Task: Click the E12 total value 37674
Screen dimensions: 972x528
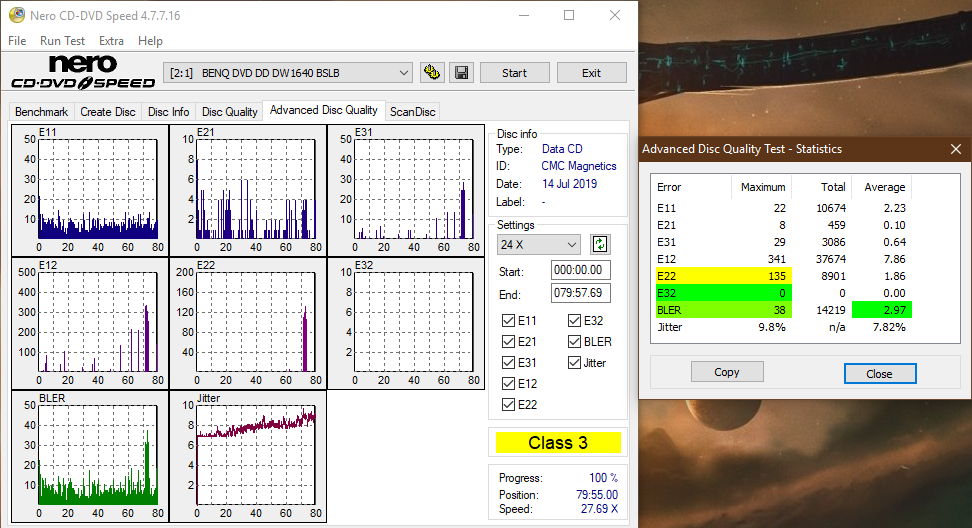Action: (831, 259)
